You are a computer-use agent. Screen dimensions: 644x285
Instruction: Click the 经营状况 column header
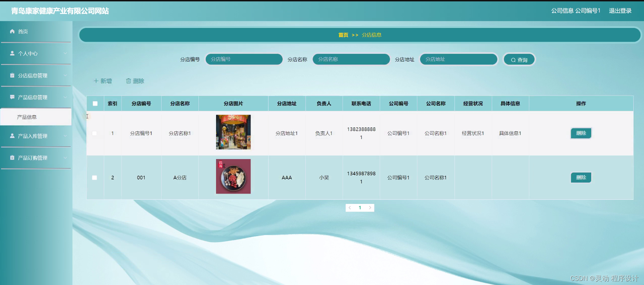point(473,104)
